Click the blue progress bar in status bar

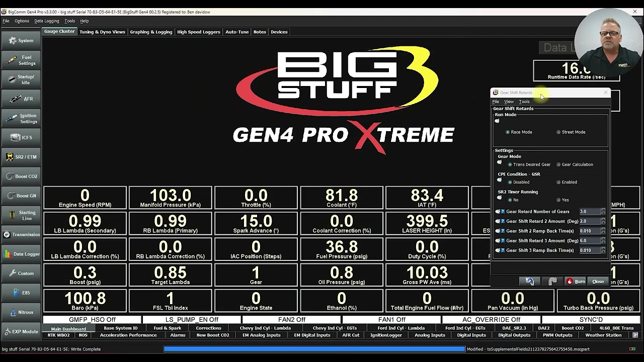(x=314, y=349)
